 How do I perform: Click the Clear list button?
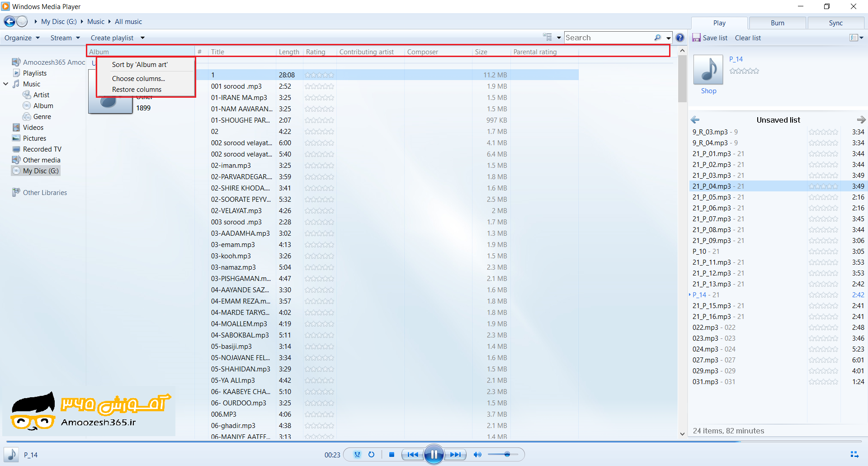click(748, 38)
